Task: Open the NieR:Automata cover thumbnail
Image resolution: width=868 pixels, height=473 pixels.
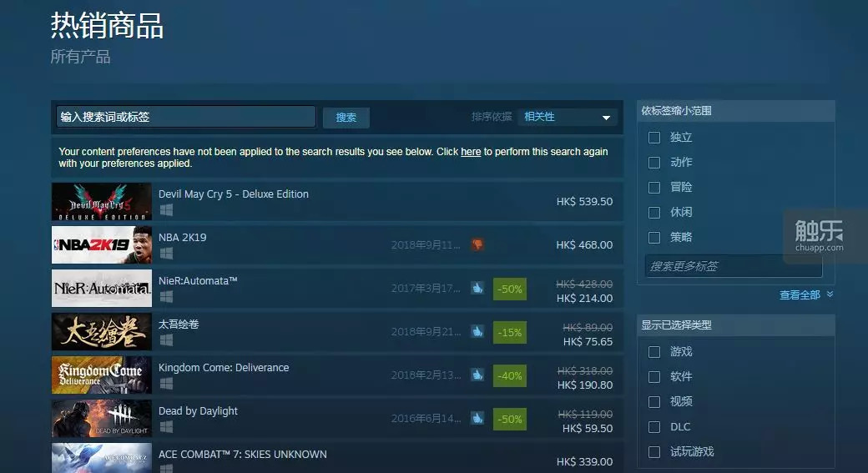Action: pos(101,289)
